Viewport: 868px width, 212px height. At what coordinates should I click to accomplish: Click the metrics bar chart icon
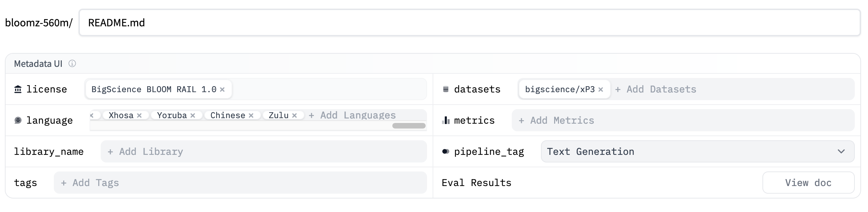446,120
